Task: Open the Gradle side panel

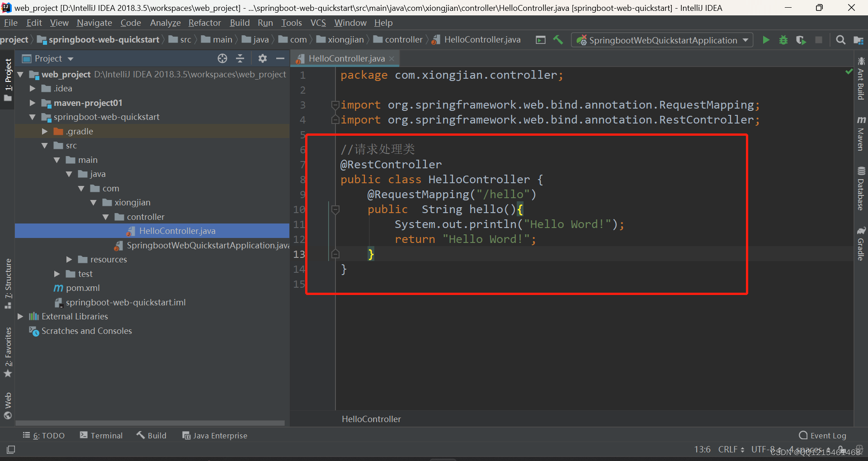Action: [861, 244]
